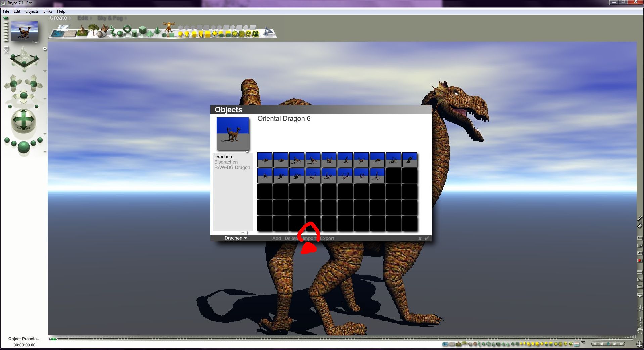
Task: Open the selection palette options triangle
Action: click(583, 343)
